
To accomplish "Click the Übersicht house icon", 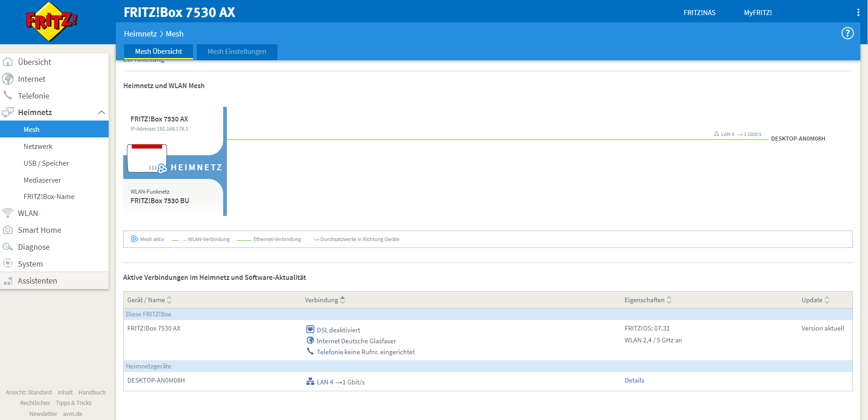I will (x=8, y=62).
